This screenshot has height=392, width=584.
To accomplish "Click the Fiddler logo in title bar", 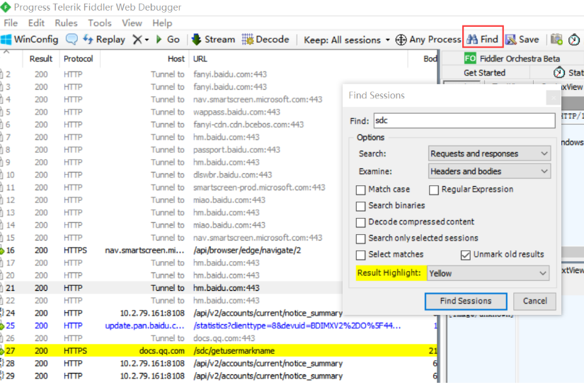I will 5,7.
